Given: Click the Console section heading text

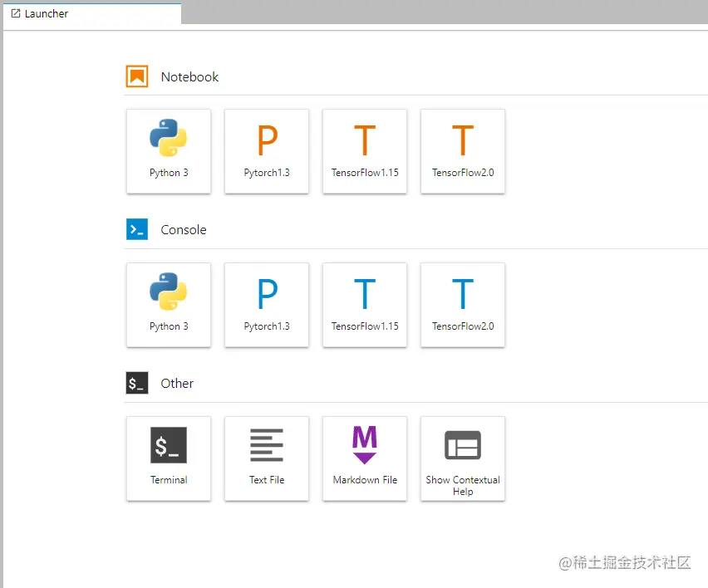Looking at the screenshot, I should click(184, 230).
